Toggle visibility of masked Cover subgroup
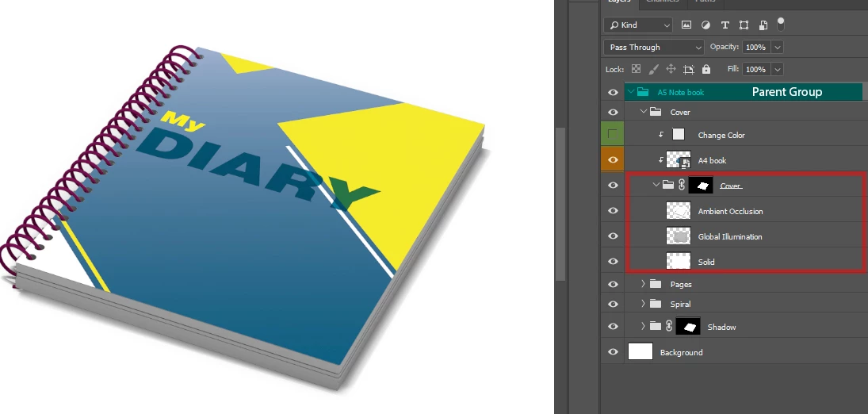 [x=613, y=185]
